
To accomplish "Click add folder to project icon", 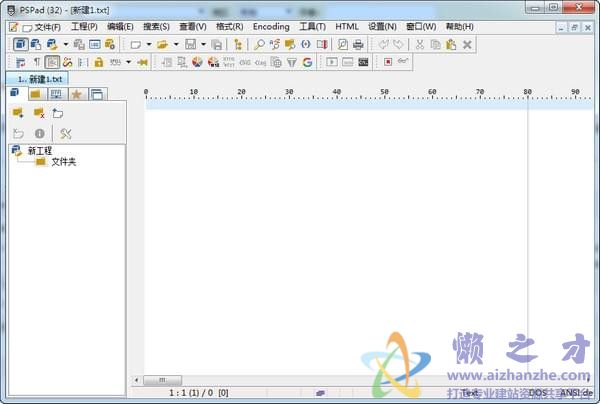I will pyautogui.click(x=18, y=113).
